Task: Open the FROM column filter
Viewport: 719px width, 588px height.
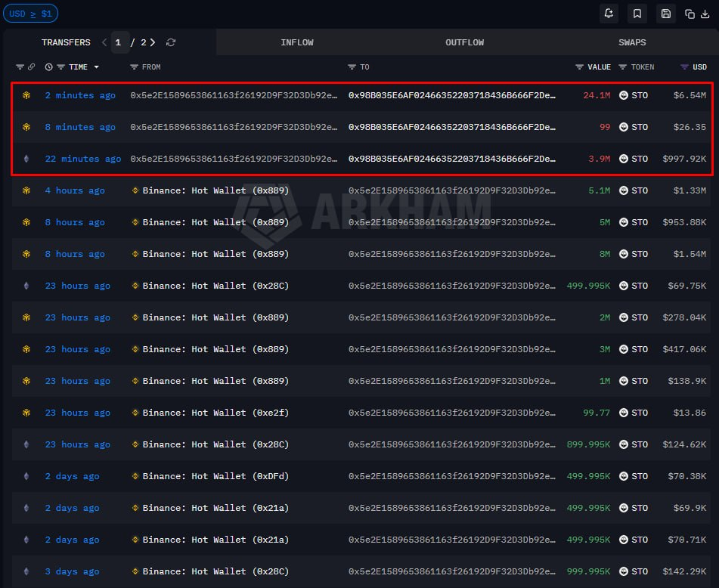Action: click(x=135, y=67)
